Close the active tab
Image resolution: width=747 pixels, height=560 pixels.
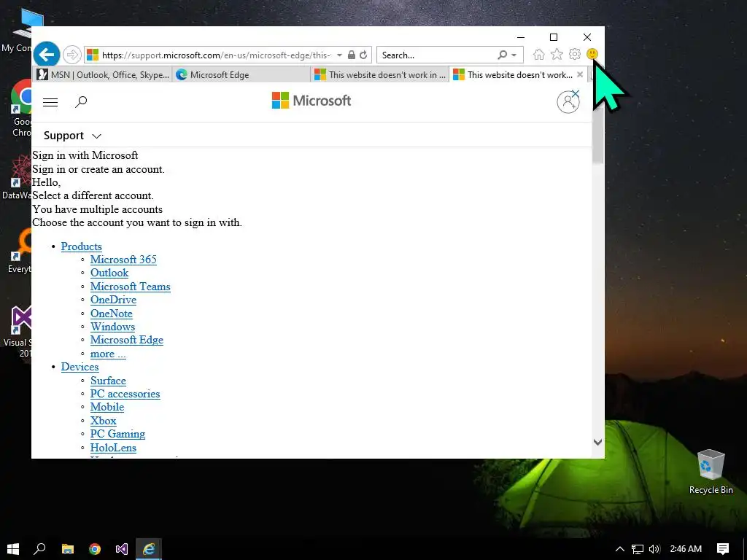(x=580, y=74)
